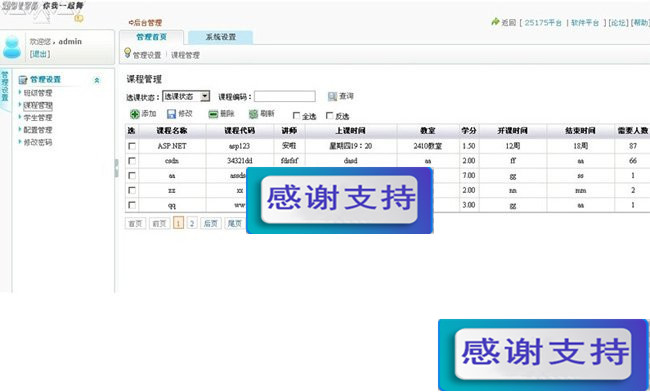Click the 刷新 (refresh) toolbar icon
This screenshot has height=392, width=650.
(x=253, y=114)
